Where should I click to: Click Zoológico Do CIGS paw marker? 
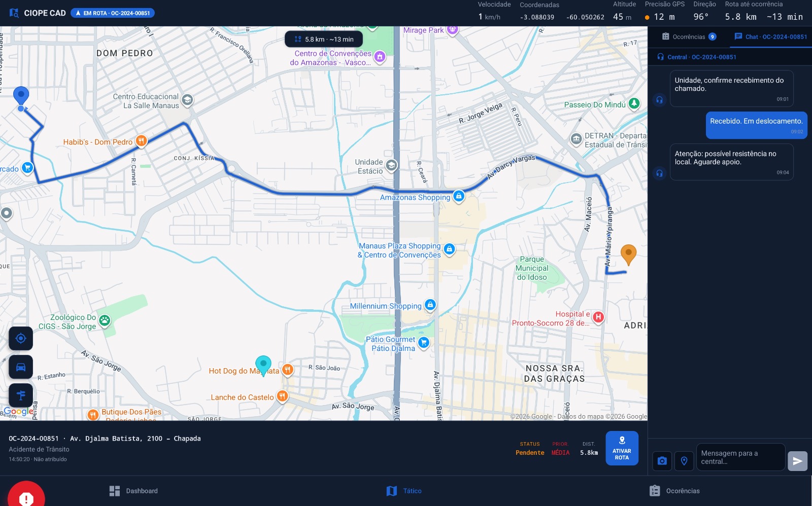[105, 320]
